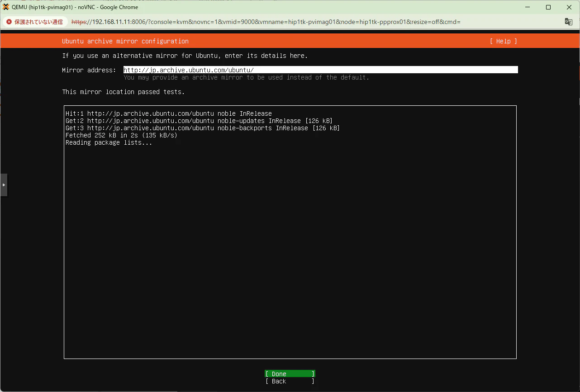Click the QEMU noVNC window icon

coord(6,7)
